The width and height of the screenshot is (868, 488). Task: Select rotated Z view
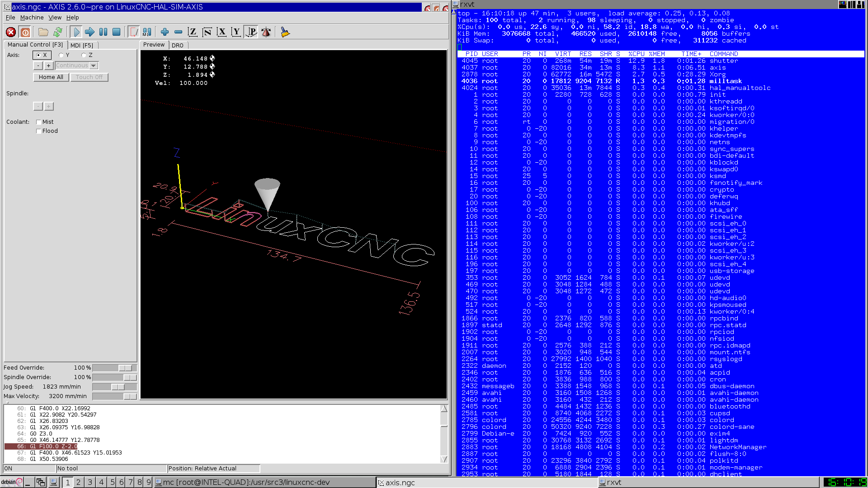207,32
